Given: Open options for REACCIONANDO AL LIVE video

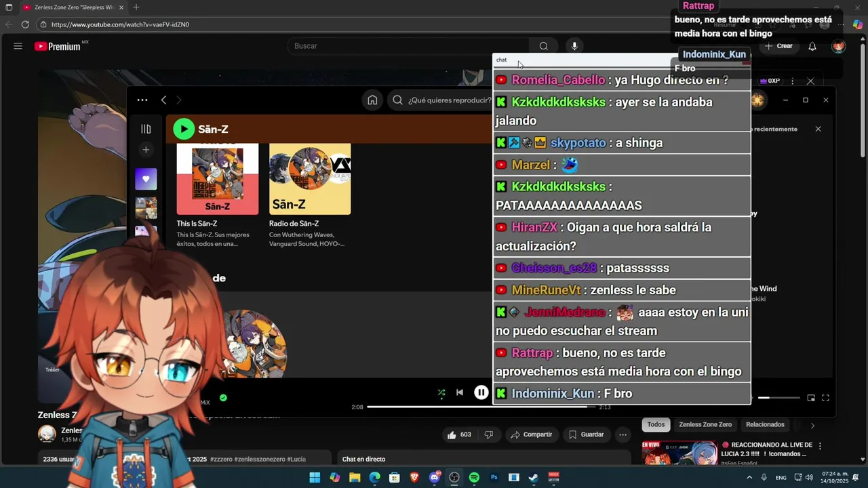Looking at the screenshot, I should [820, 446].
